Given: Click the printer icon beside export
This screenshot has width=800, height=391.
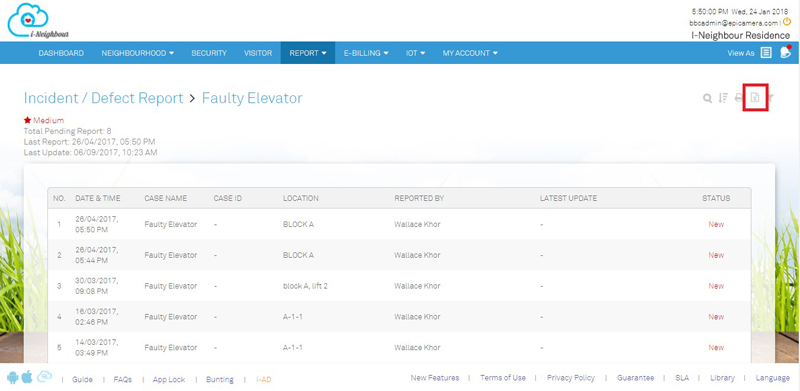Looking at the screenshot, I should (739, 98).
